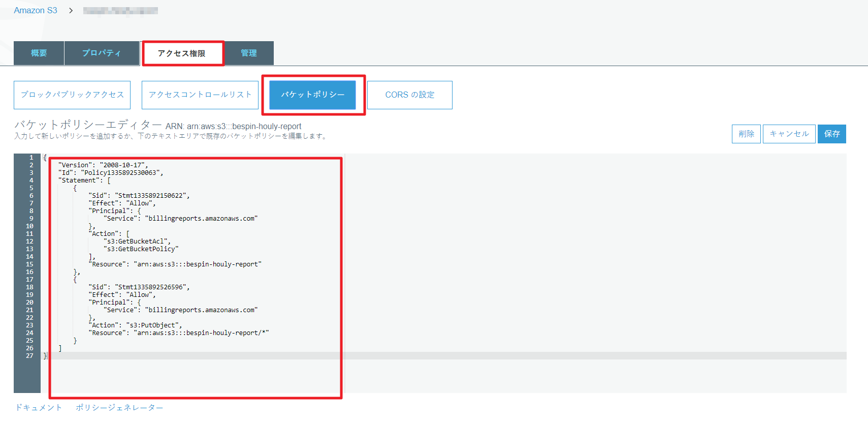Show the アクセスコントロールリスト section

pos(200,95)
